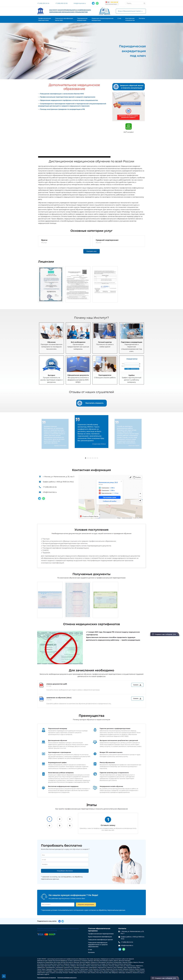Open "Иностранным специалистам" nav item

(130, 19)
